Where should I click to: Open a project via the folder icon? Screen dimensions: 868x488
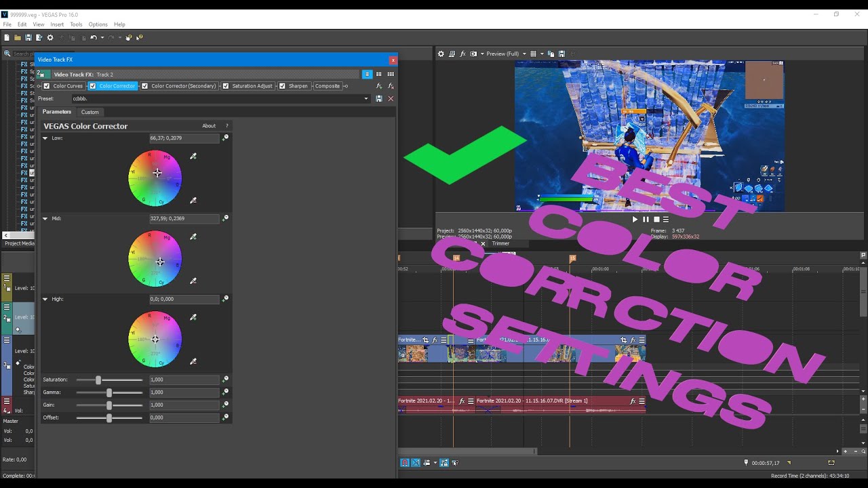(x=18, y=38)
